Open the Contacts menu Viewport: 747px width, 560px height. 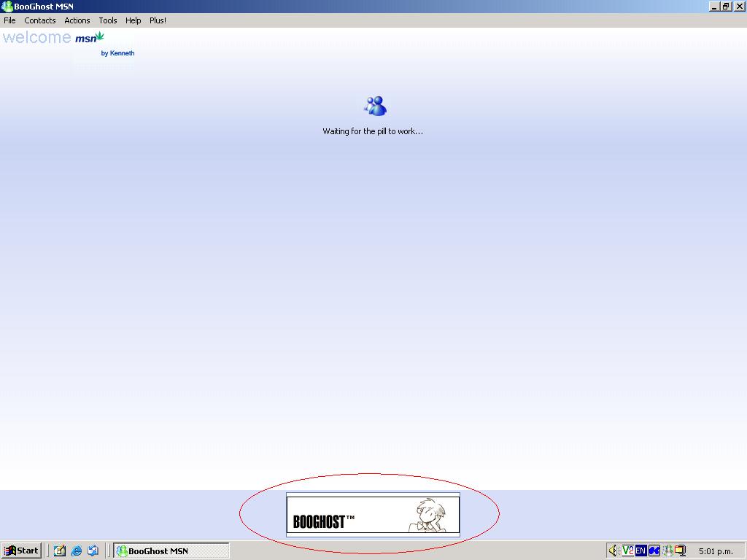coord(40,20)
